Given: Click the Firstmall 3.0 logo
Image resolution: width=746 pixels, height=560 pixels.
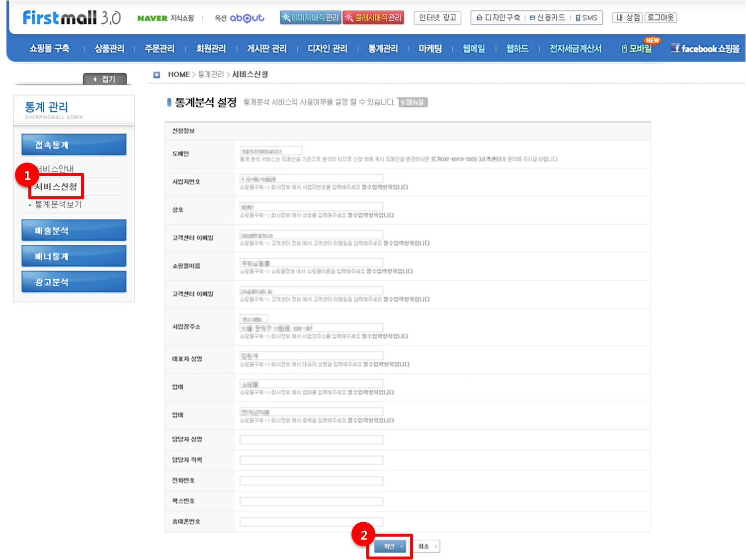Looking at the screenshot, I should (x=72, y=18).
